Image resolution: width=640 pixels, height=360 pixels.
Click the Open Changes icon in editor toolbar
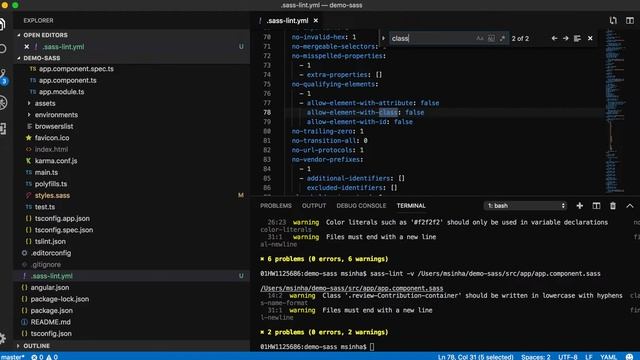613,20
